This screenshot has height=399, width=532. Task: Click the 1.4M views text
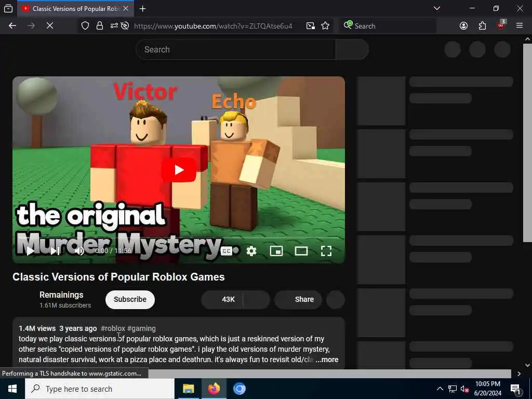pos(37,328)
